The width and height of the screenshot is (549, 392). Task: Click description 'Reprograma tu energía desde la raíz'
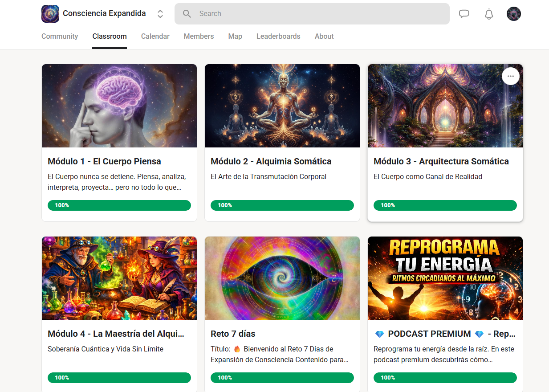(x=444, y=354)
